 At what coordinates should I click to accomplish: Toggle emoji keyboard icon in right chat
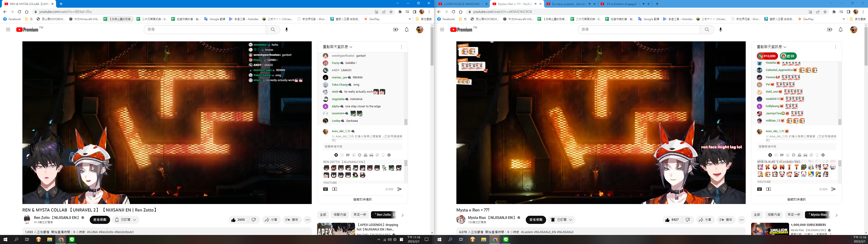coord(759,189)
